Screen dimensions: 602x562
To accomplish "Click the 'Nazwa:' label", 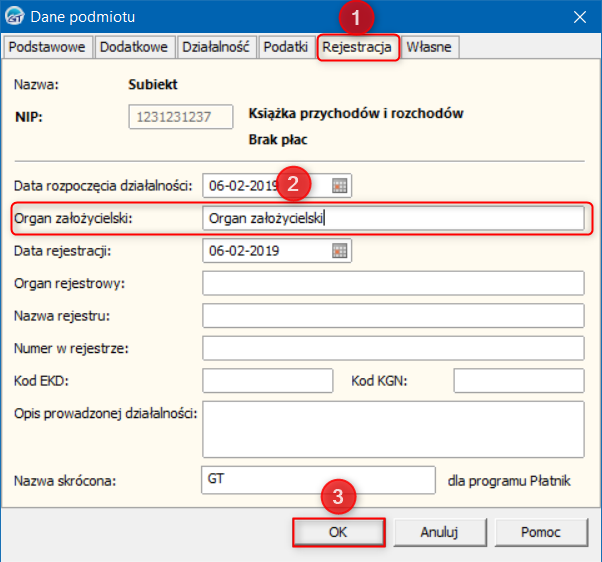I will coord(36,84).
